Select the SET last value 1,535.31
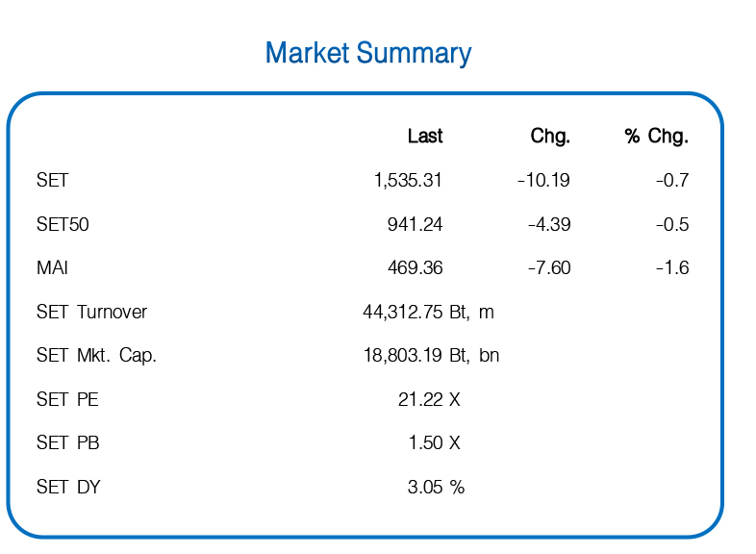The image size is (756, 554). (x=408, y=180)
